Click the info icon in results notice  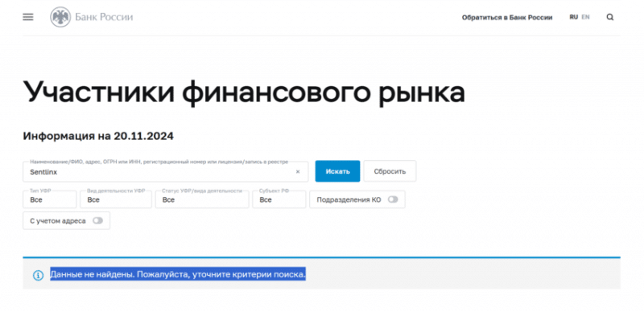coord(38,275)
